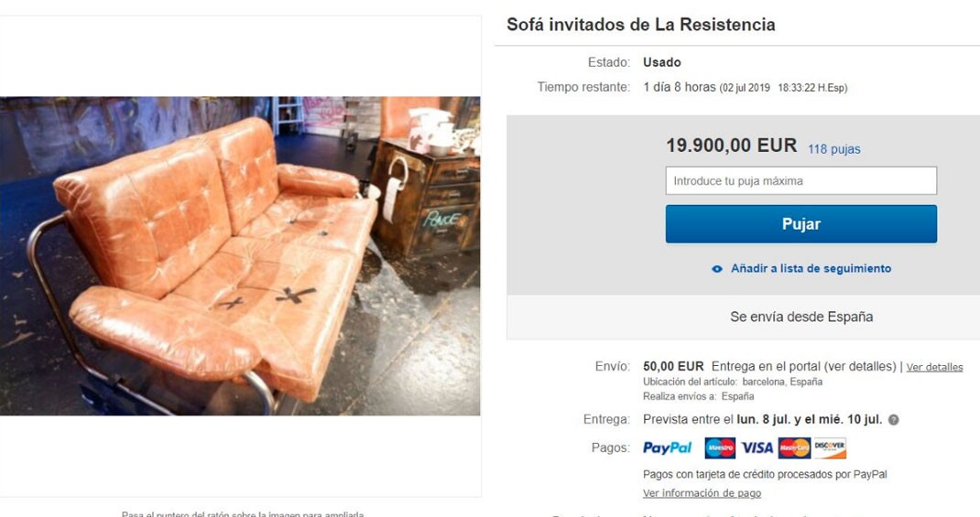This screenshot has height=517, width=980.
Task: Open the 118 pujas bid history link
Action: point(833,149)
